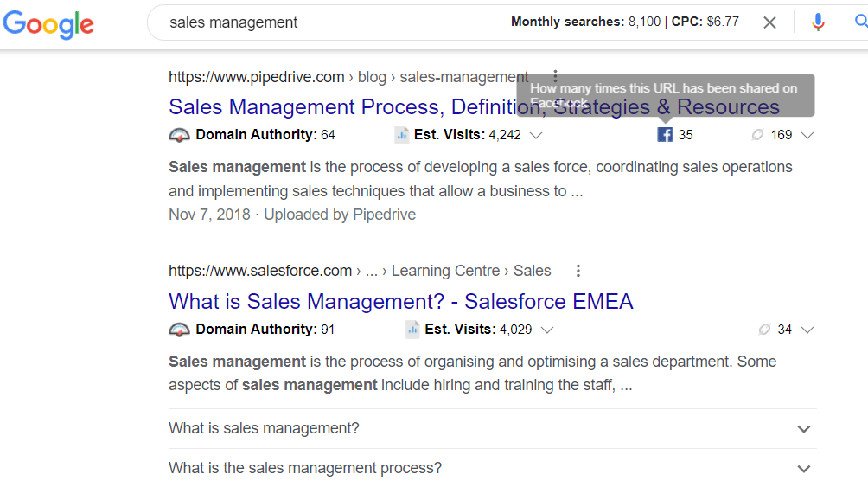Screen dimensions: 868x487
Task: Expand Est. Visits 4,029 dropdown arrow
Action: tap(547, 330)
